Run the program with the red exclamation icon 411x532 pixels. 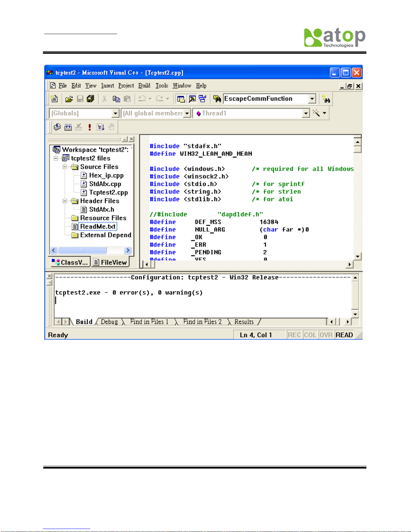pos(90,127)
